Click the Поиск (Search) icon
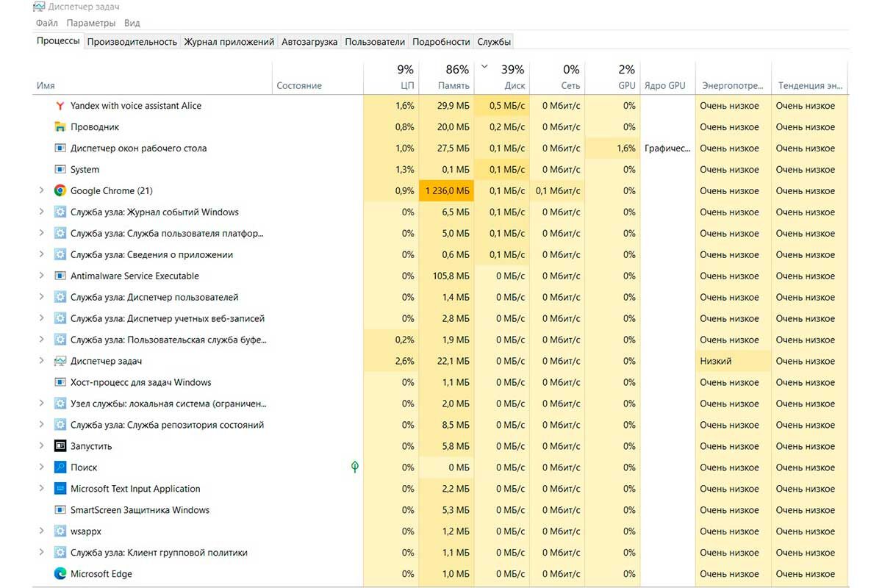This screenshot has height=588, width=882. point(60,467)
